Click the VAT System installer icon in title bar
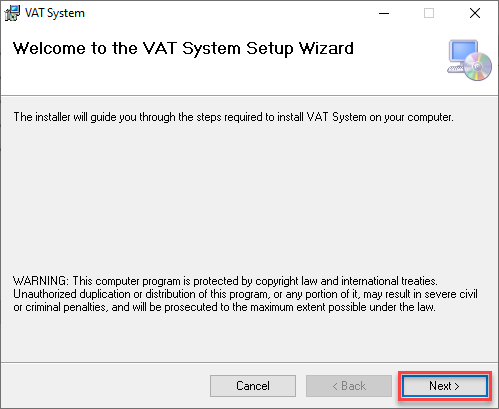 [12, 13]
